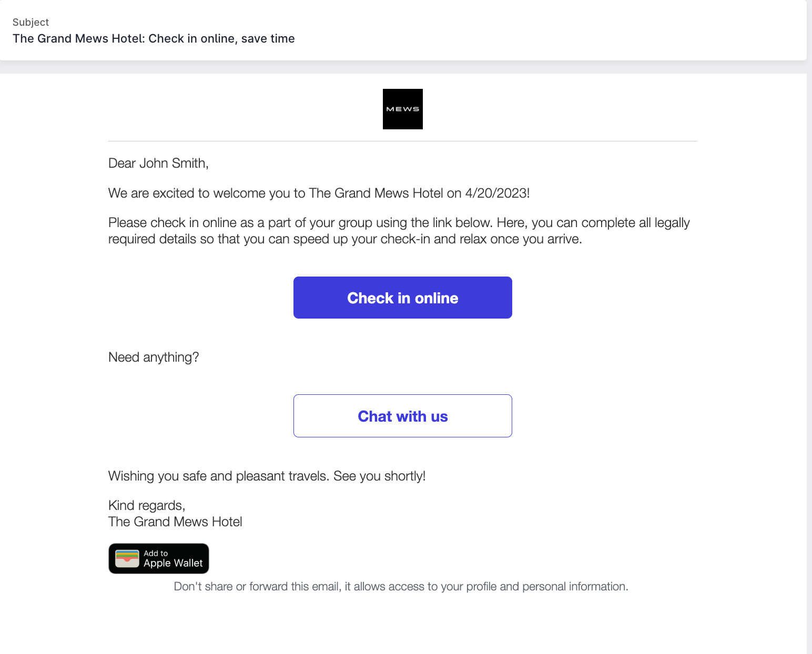Click the Apple Wallet label in badge
The image size is (812, 654).
click(173, 563)
